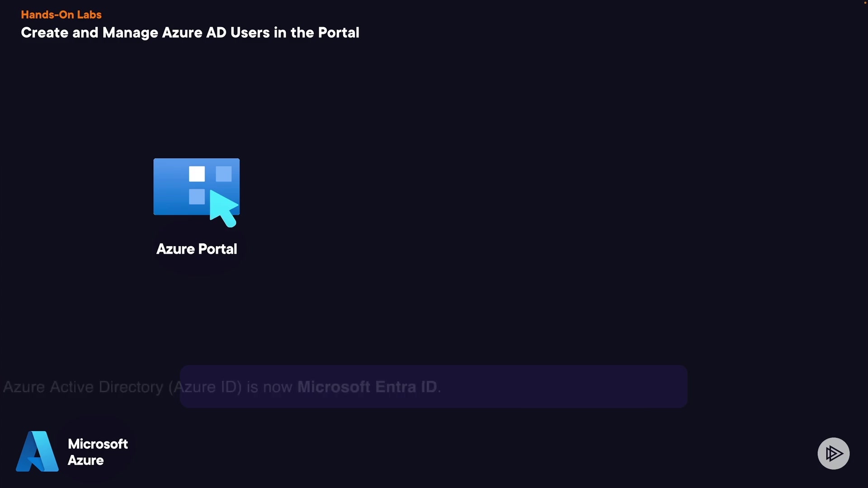Click the bottom-left light blue tile in portal icon
The image size is (868, 488).
tap(197, 197)
